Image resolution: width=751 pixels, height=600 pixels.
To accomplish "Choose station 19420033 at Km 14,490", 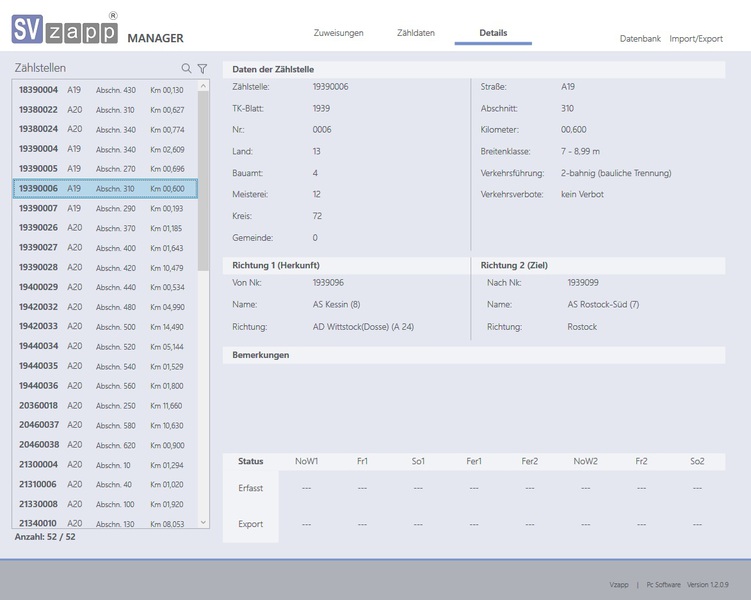I will 105,326.
